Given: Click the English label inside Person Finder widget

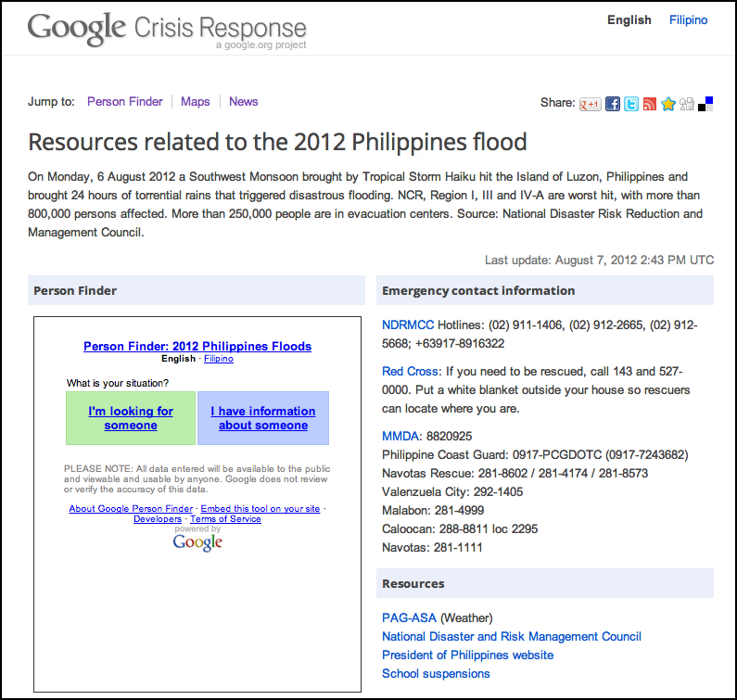Looking at the screenshot, I should pyautogui.click(x=178, y=359).
